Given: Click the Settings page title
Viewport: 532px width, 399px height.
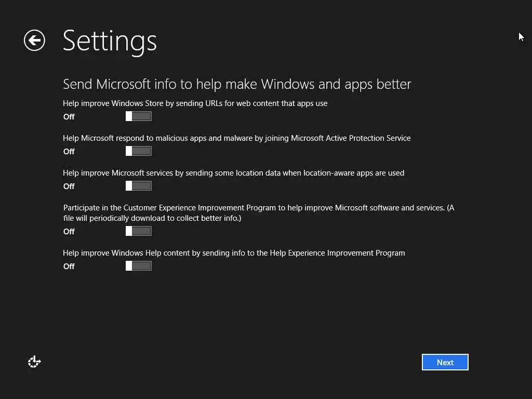Looking at the screenshot, I should [x=110, y=42].
